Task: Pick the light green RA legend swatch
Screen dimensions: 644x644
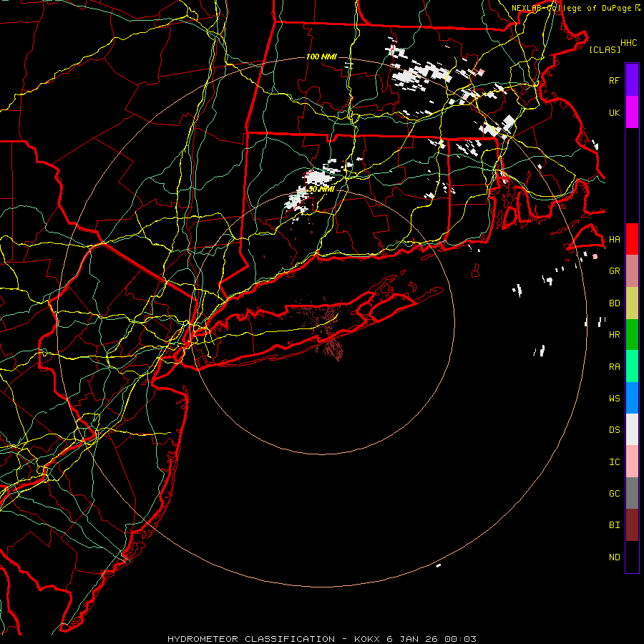Action: click(x=632, y=366)
